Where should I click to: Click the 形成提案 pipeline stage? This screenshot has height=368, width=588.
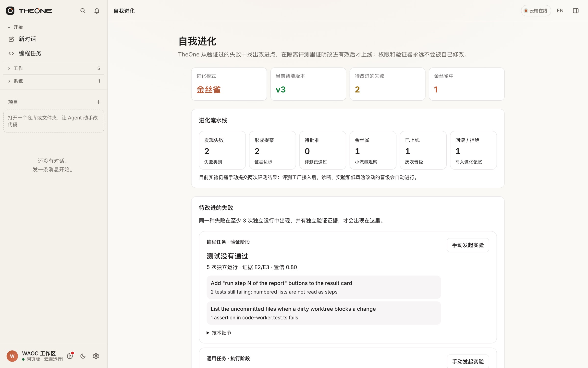tap(272, 150)
